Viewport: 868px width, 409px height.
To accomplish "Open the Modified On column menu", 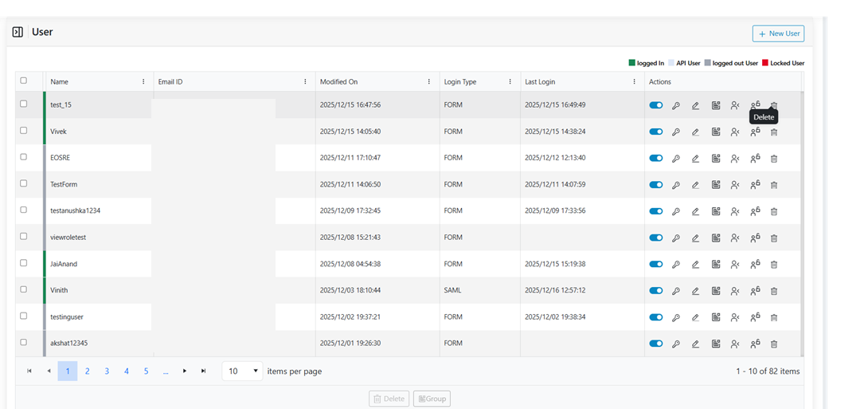I will pos(429,81).
